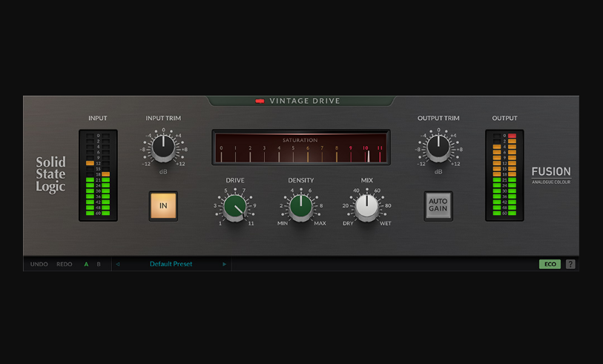The width and height of the screenshot is (603, 364).
Task: Switch to the A preset slot
Action: [86, 264]
